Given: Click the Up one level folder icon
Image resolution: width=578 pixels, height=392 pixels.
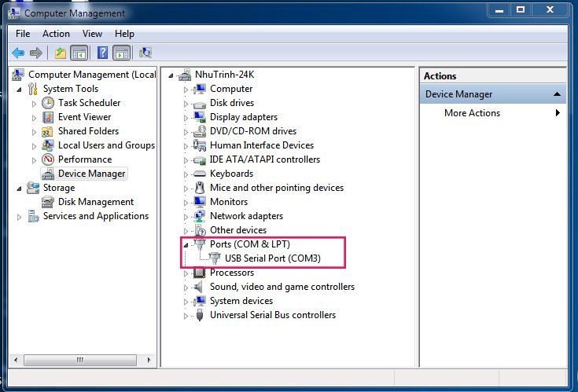Looking at the screenshot, I should (x=61, y=53).
